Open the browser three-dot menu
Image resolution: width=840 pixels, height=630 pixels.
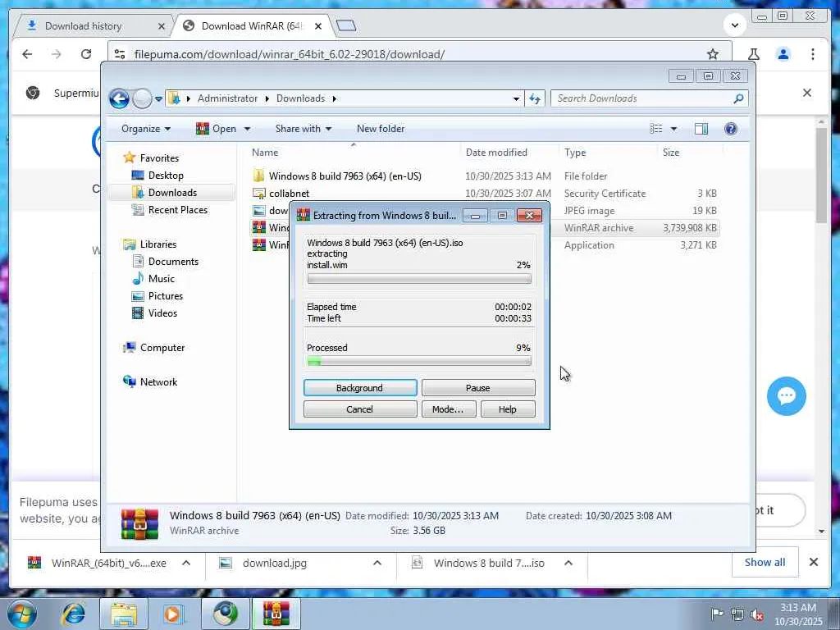(813, 54)
